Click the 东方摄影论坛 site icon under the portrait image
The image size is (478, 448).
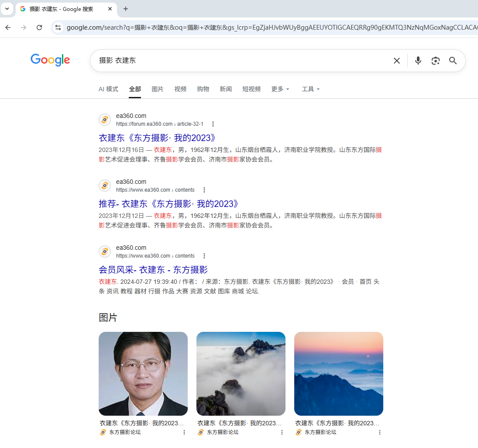pyautogui.click(x=103, y=432)
